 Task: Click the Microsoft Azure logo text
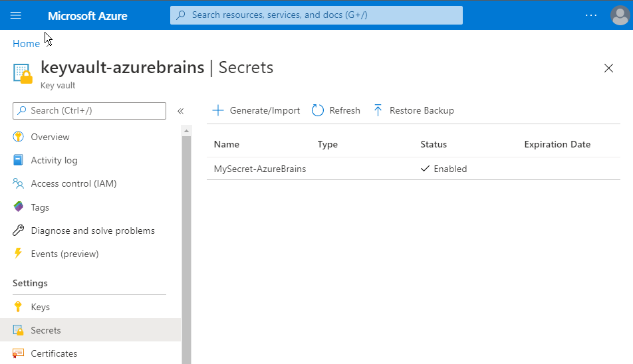[88, 16]
